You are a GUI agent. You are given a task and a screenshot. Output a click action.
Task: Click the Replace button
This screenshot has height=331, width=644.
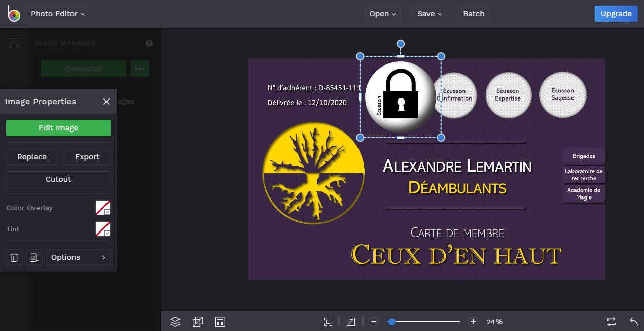[x=32, y=157]
